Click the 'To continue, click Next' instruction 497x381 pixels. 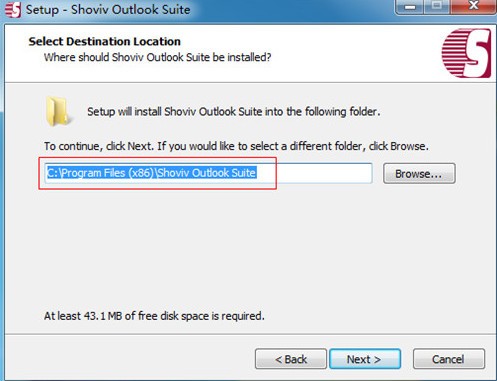236,146
